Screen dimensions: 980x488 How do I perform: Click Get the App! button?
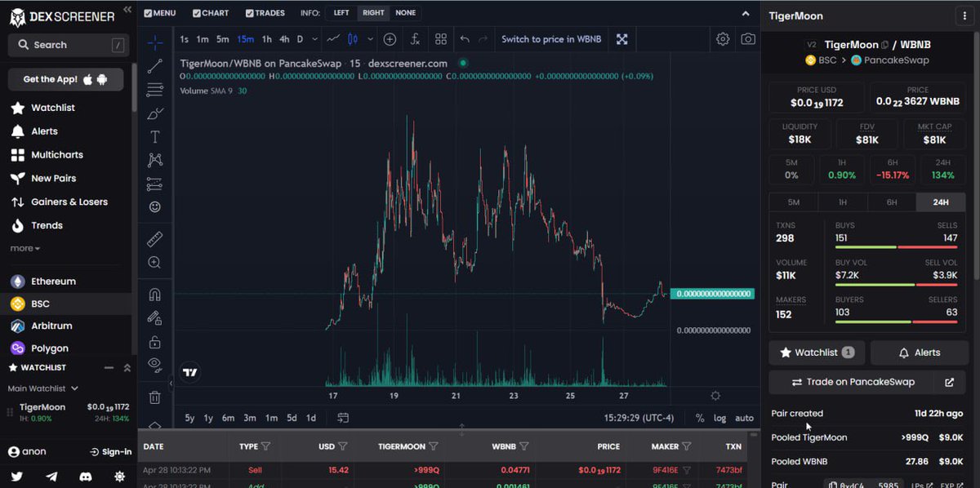click(65, 79)
